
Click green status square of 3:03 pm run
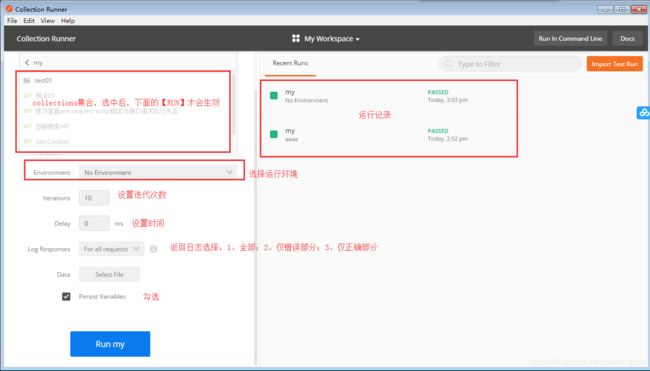274,96
